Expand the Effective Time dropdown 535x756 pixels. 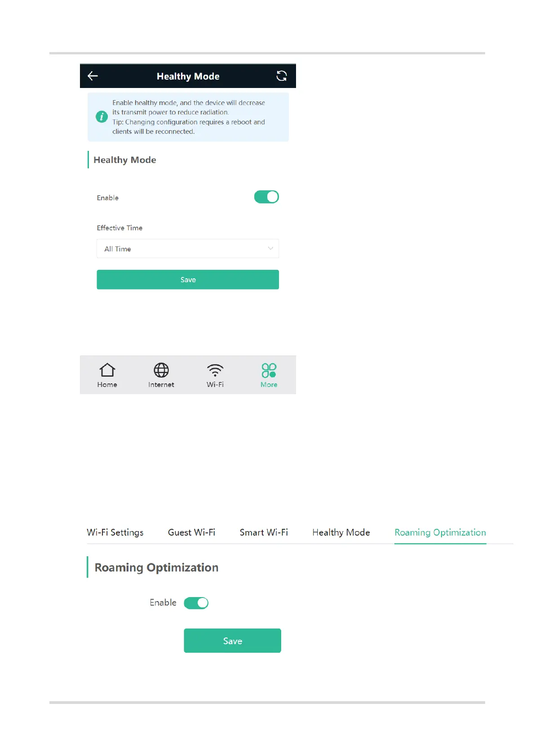(188, 249)
